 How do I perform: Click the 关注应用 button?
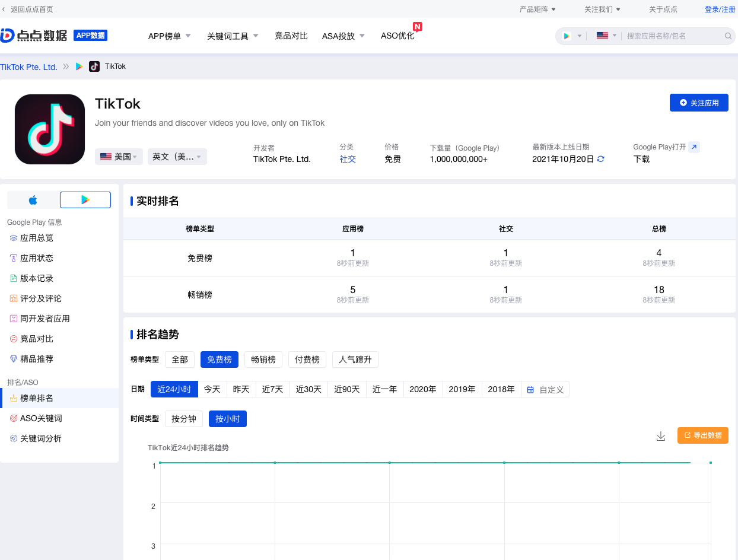pyautogui.click(x=699, y=103)
